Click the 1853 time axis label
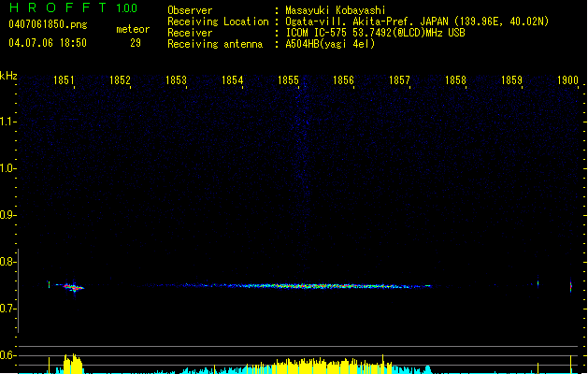 coord(176,79)
